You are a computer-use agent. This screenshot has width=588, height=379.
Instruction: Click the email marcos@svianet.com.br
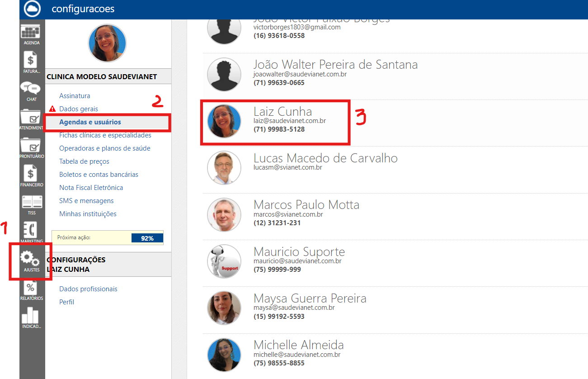point(288,214)
